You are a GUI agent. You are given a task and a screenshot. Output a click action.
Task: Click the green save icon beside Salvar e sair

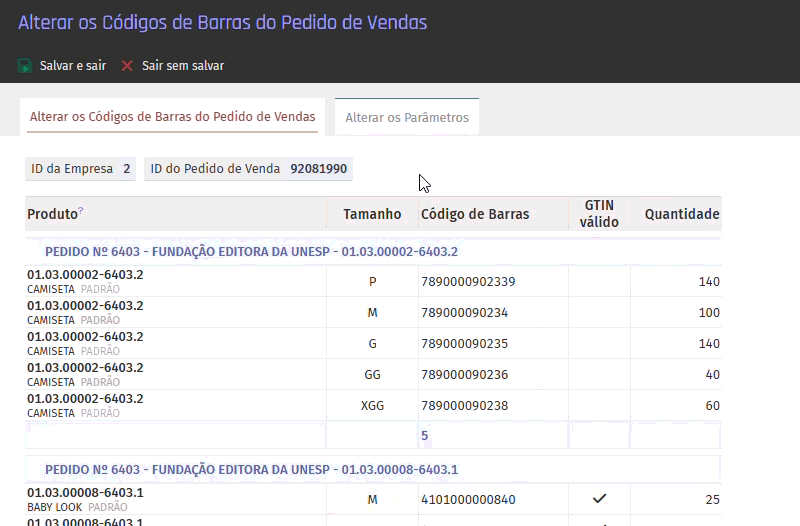(x=25, y=66)
